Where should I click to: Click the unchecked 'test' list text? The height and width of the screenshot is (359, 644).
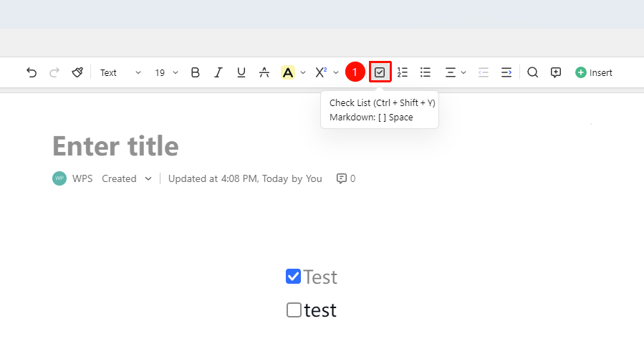click(x=320, y=310)
